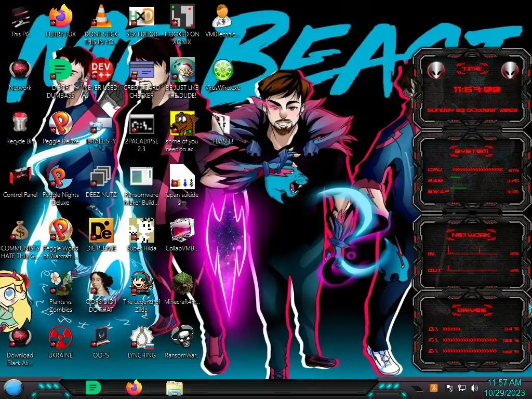Image resolution: width=532 pixels, height=399 pixels.
Task: Open File Explorer from the taskbar
Action: click(175, 388)
